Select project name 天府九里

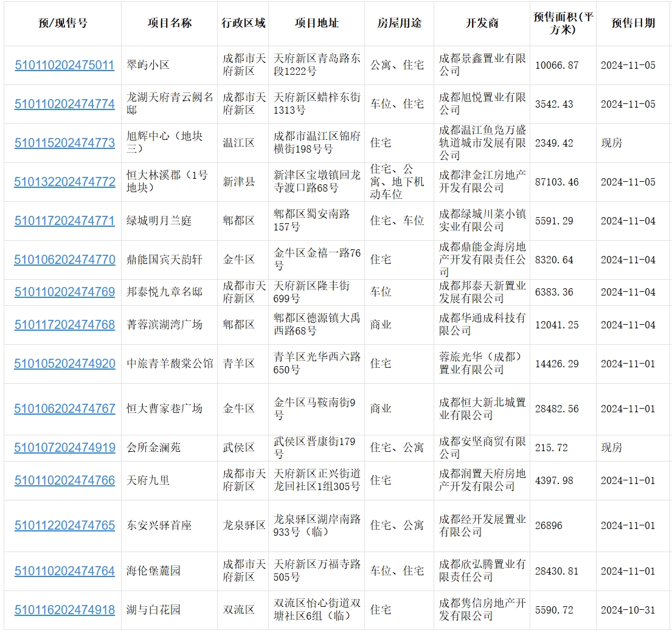[x=148, y=480]
